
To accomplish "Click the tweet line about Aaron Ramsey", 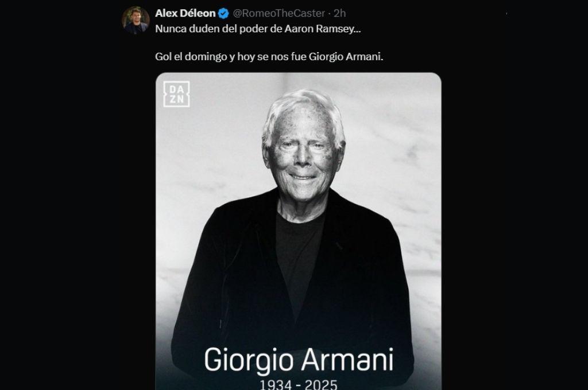I will [x=258, y=29].
